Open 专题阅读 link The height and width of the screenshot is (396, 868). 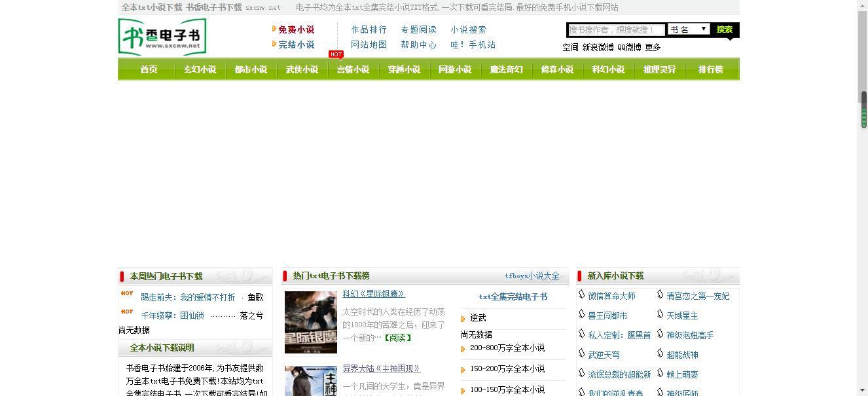419,29
